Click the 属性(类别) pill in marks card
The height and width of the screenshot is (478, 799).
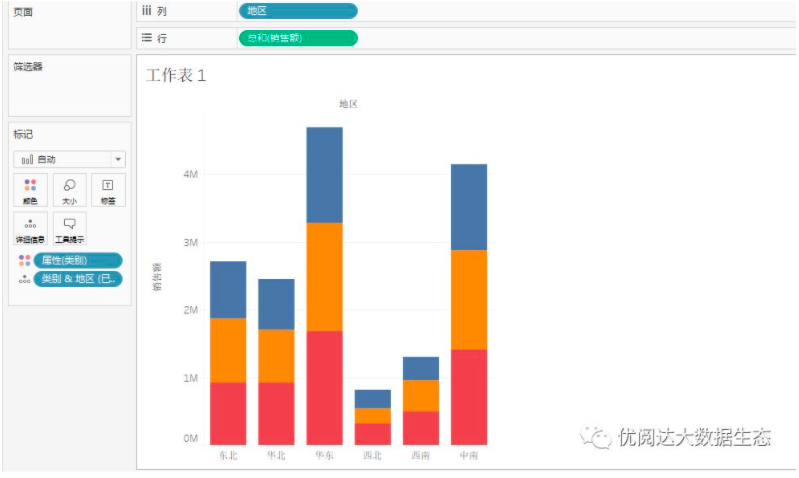click(x=77, y=260)
